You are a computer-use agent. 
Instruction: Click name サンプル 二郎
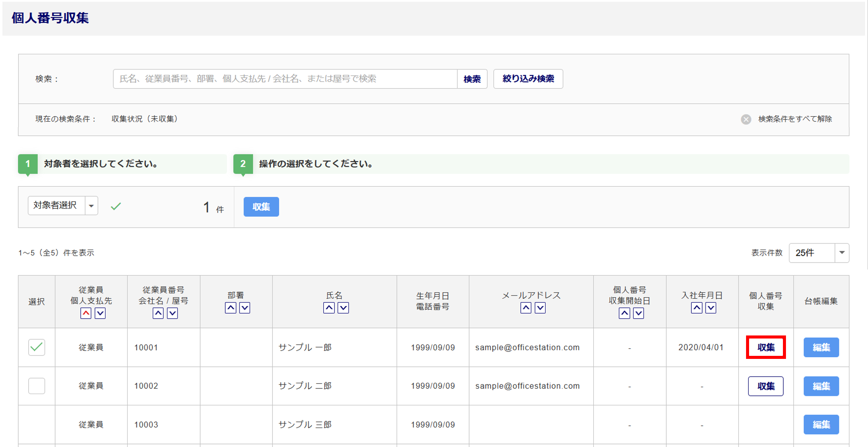[305, 386]
